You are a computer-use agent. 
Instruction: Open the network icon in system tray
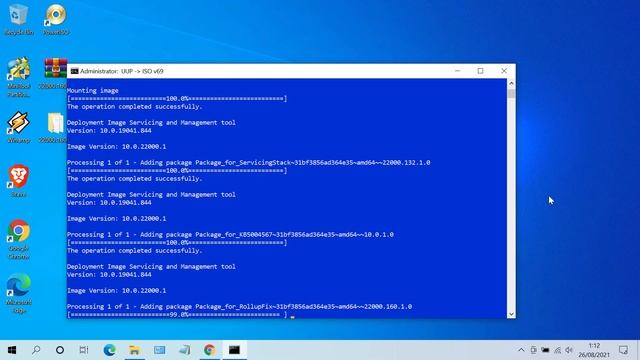(x=557, y=350)
